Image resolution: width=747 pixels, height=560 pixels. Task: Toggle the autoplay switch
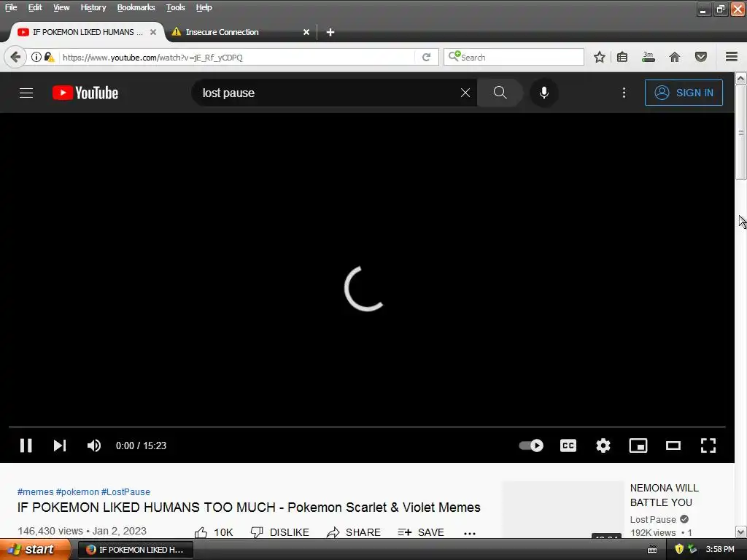(x=531, y=446)
